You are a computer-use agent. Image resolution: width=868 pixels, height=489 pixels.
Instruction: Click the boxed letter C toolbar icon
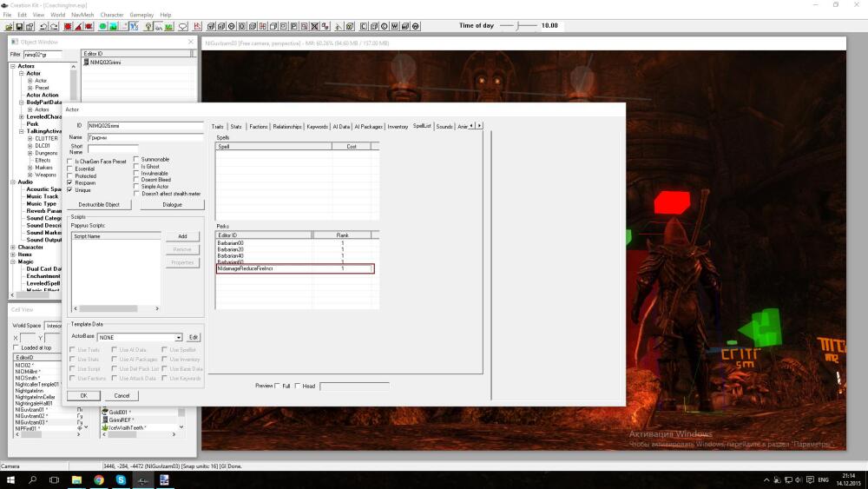point(364,26)
